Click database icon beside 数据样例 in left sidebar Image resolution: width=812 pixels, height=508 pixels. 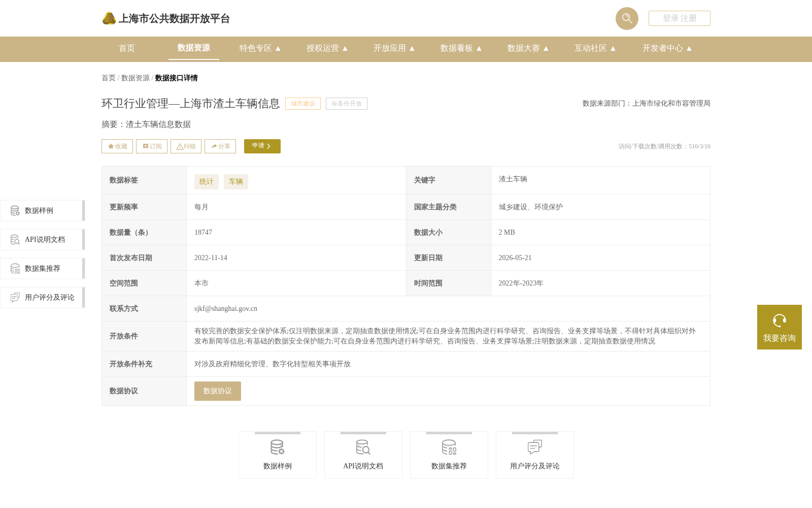15,210
